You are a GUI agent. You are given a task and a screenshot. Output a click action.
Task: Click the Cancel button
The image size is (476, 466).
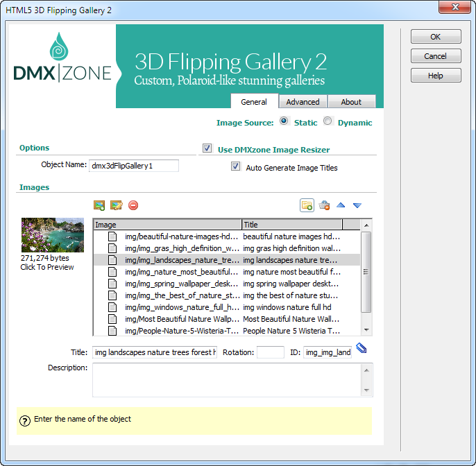pos(436,56)
